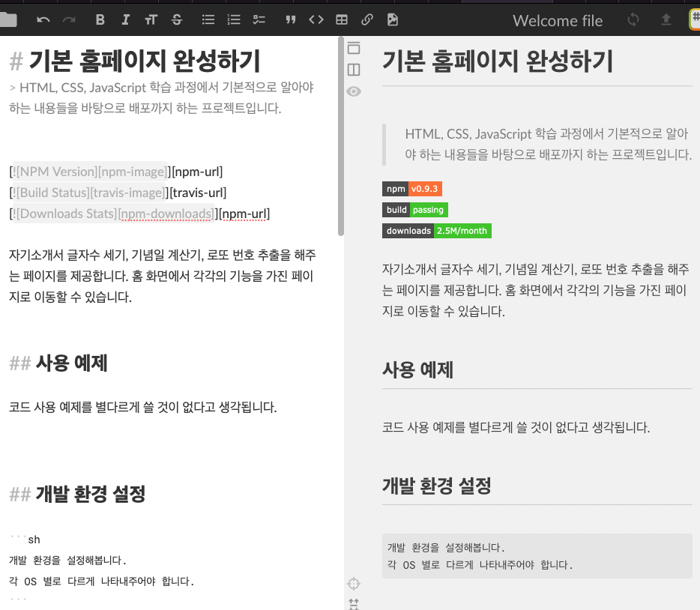The height and width of the screenshot is (610, 700).
Task: Click [npm-url] after NPM Version in editor
Action: click(197, 172)
